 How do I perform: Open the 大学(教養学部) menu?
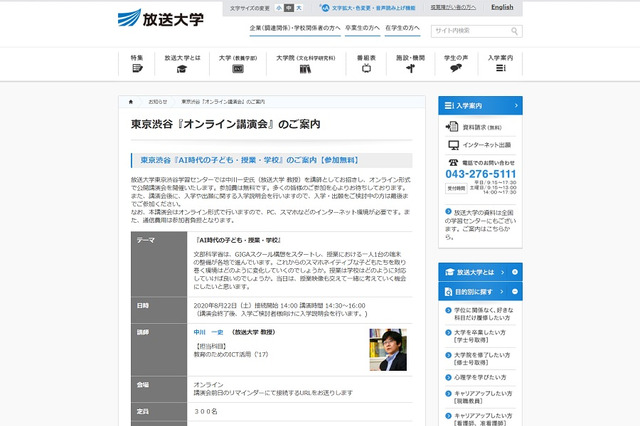coord(238,64)
